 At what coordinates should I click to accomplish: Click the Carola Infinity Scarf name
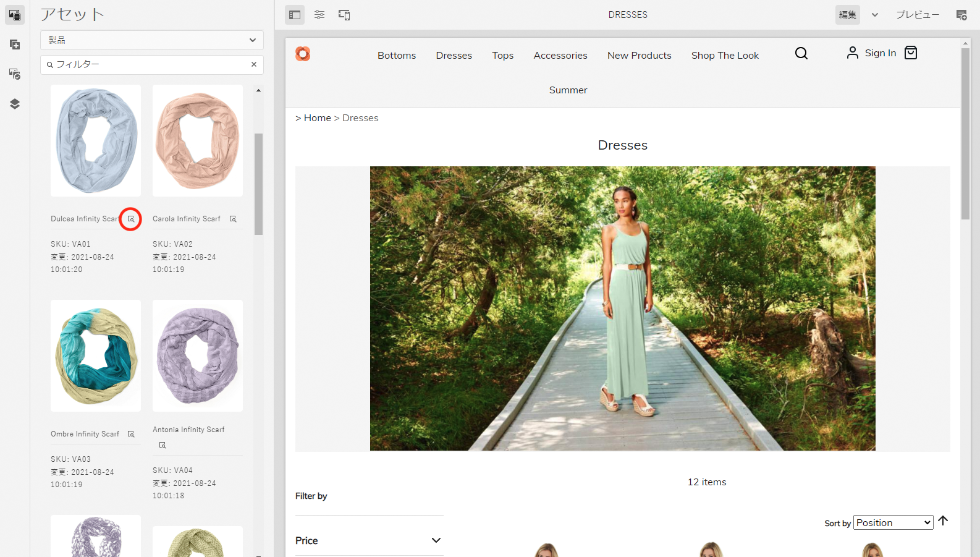click(187, 219)
